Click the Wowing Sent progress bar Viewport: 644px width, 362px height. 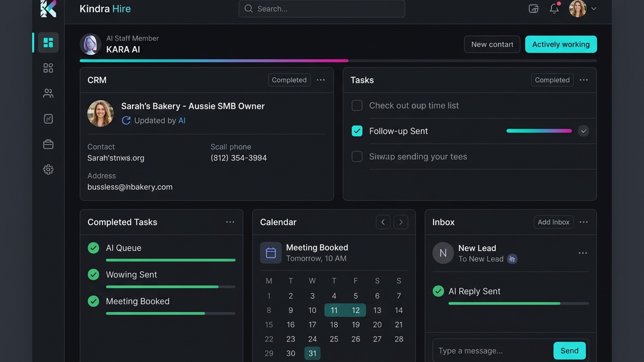[171, 287]
